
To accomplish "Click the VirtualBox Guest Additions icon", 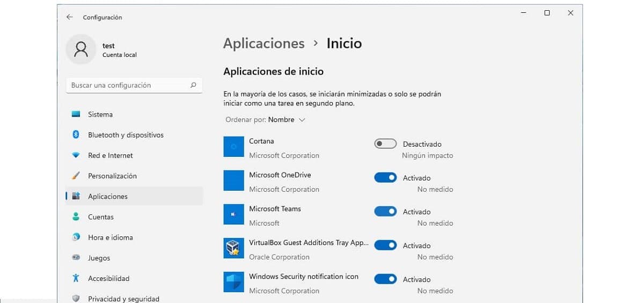I will click(x=233, y=248).
